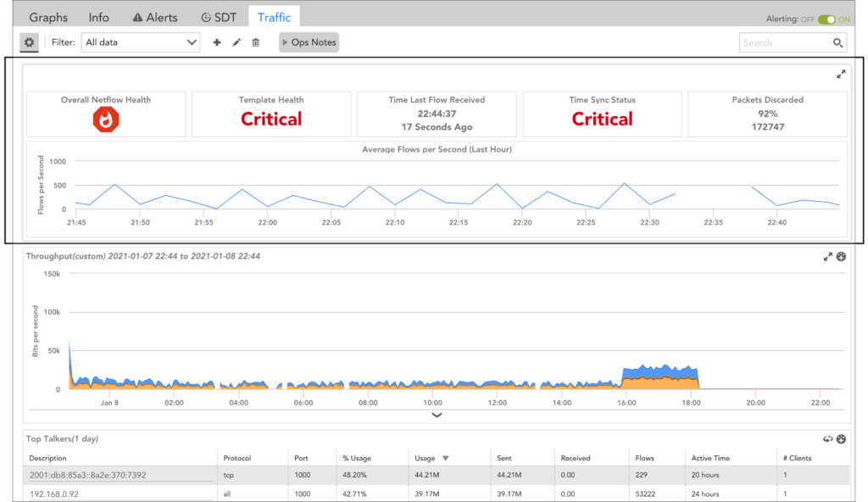This screenshot has height=502, width=868.
Task: Click the 20 hours active time cell
Action: coord(704,476)
